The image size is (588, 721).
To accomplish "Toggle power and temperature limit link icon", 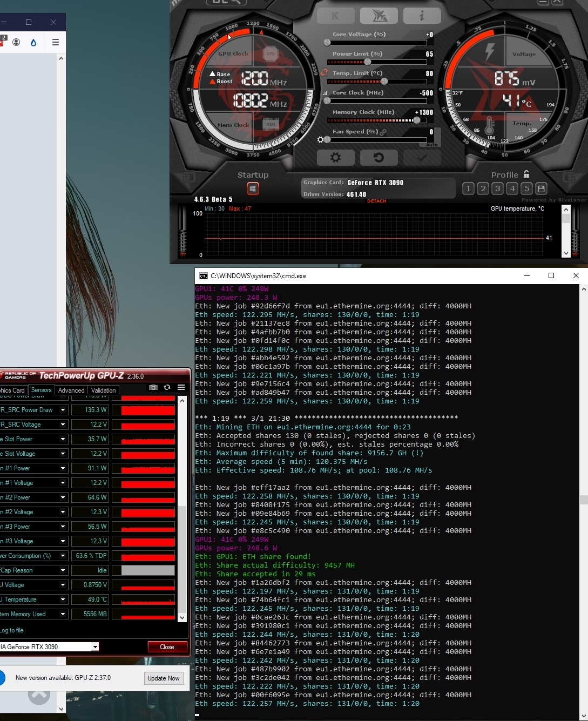I will tap(324, 72).
